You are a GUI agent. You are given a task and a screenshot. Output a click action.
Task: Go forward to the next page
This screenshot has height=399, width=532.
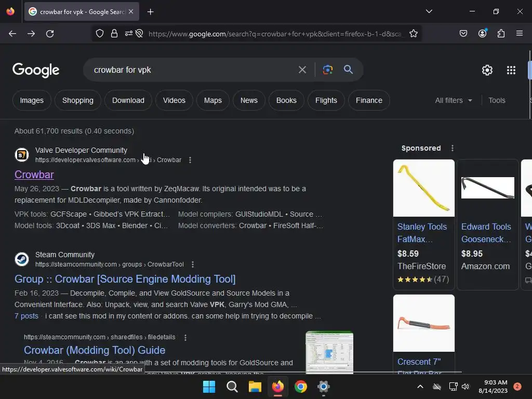[x=31, y=34]
